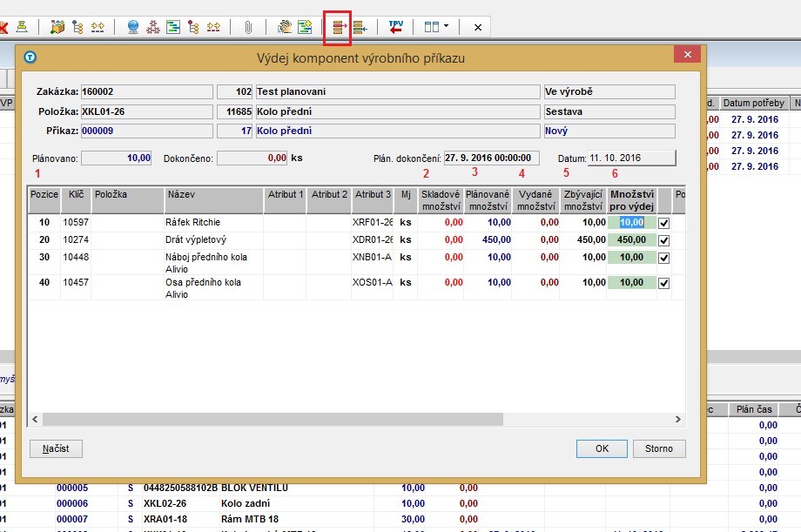Click the grid scrollbar's left arrow

[35, 419]
